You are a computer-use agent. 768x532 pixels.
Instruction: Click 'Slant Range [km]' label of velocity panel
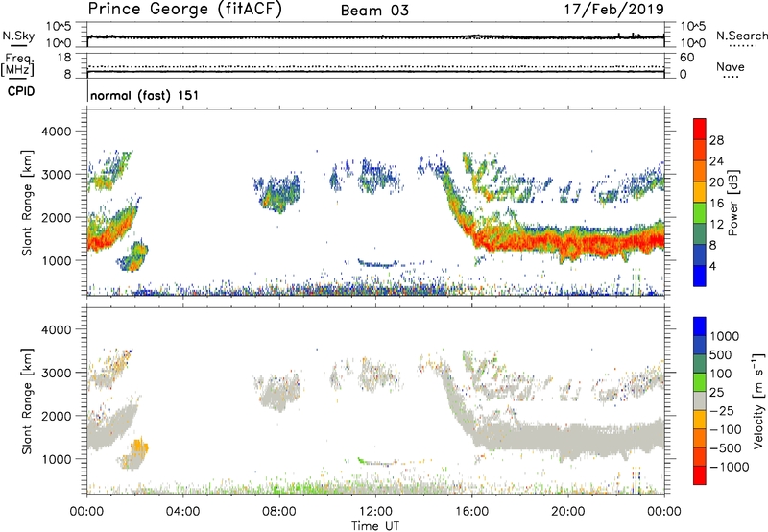(x=27, y=400)
